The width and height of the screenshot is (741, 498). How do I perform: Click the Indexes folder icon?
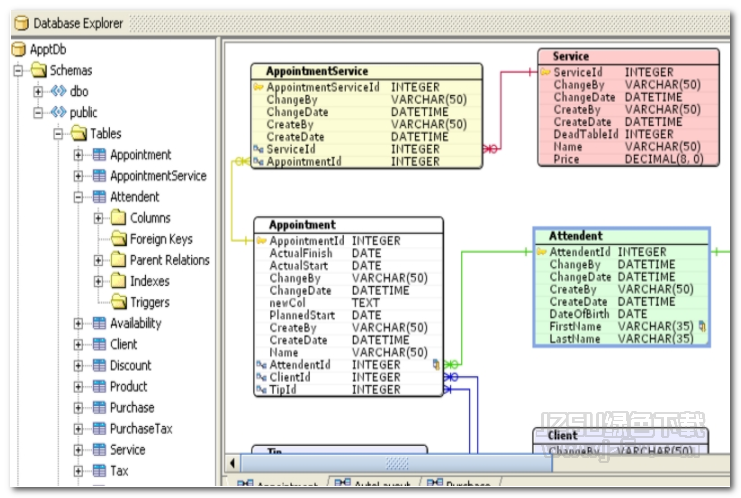[119, 281]
